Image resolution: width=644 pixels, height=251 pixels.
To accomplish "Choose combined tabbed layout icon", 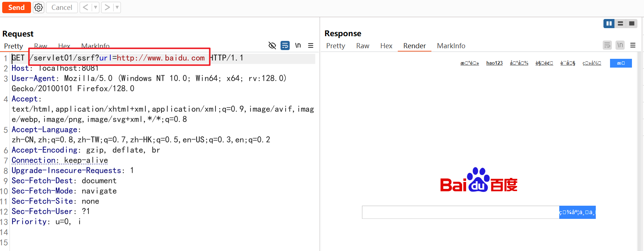I will click(x=632, y=23).
